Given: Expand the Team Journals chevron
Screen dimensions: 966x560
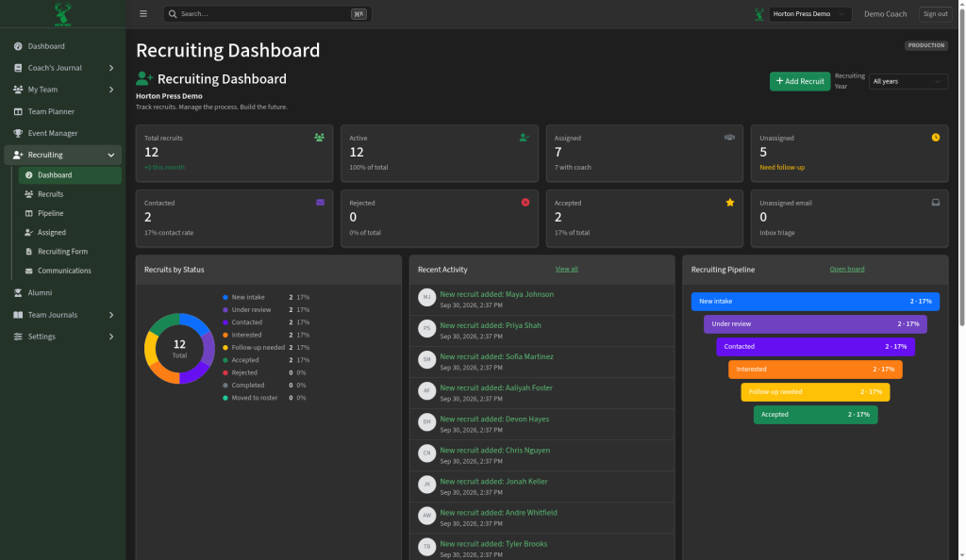Looking at the screenshot, I should (111, 315).
